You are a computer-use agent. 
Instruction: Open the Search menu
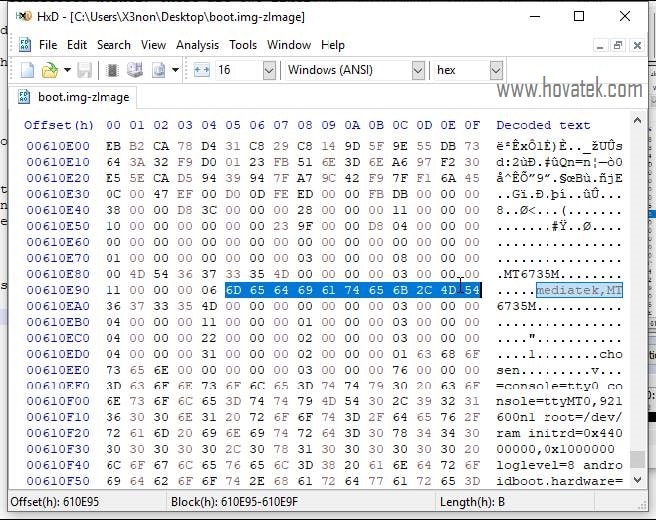click(113, 45)
